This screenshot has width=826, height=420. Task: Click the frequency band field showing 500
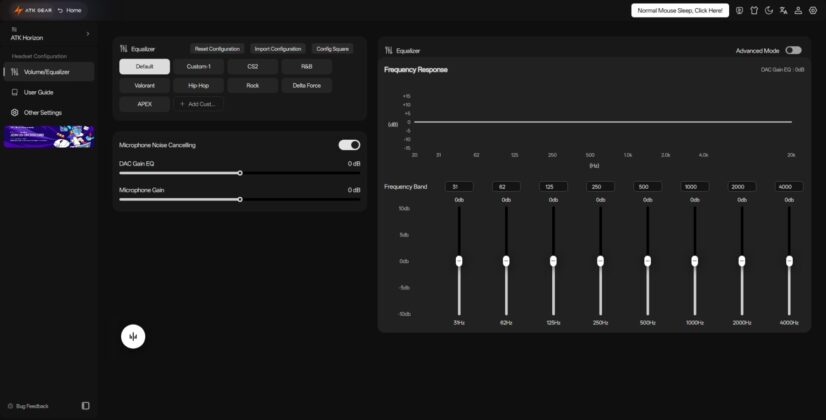click(x=647, y=187)
